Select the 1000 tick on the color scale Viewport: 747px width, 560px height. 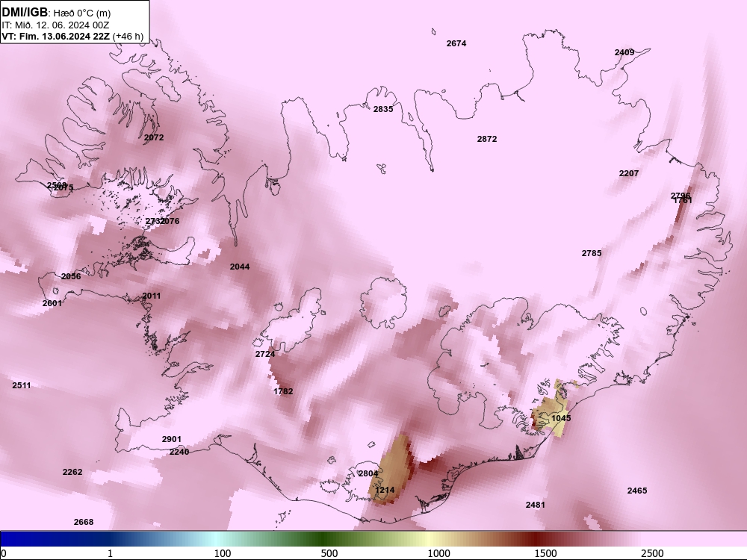[438, 553]
